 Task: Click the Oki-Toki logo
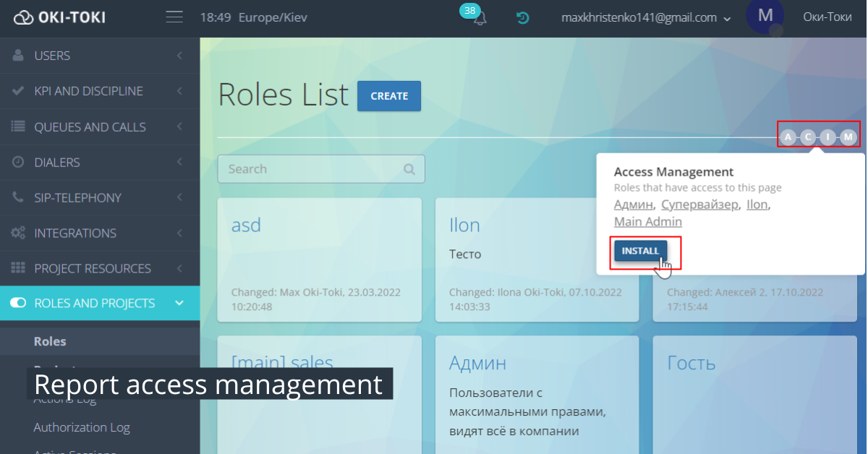point(58,17)
